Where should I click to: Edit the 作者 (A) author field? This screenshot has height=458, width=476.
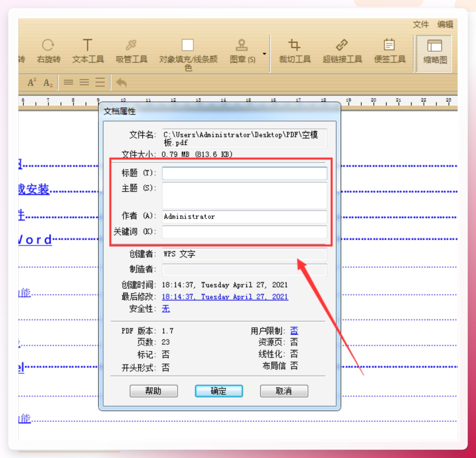(244, 216)
